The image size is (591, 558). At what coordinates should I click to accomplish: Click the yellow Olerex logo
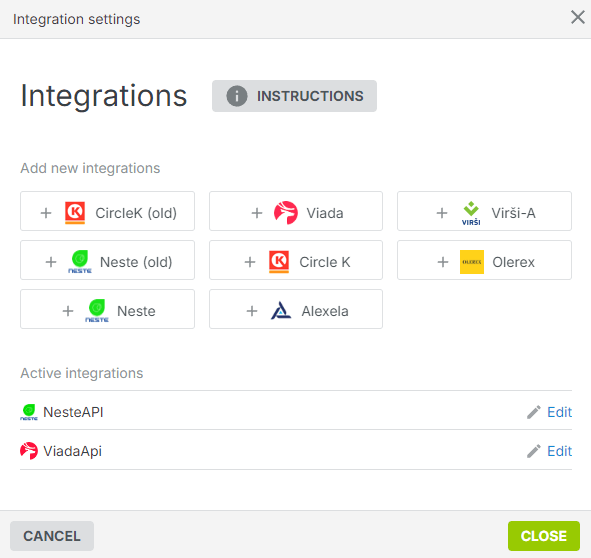click(472, 262)
